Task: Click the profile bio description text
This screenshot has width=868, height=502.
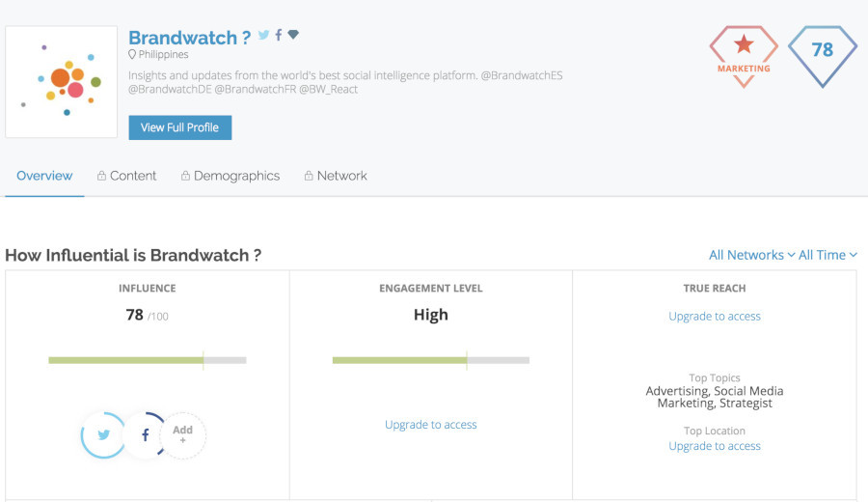Action: (x=345, y=82)
